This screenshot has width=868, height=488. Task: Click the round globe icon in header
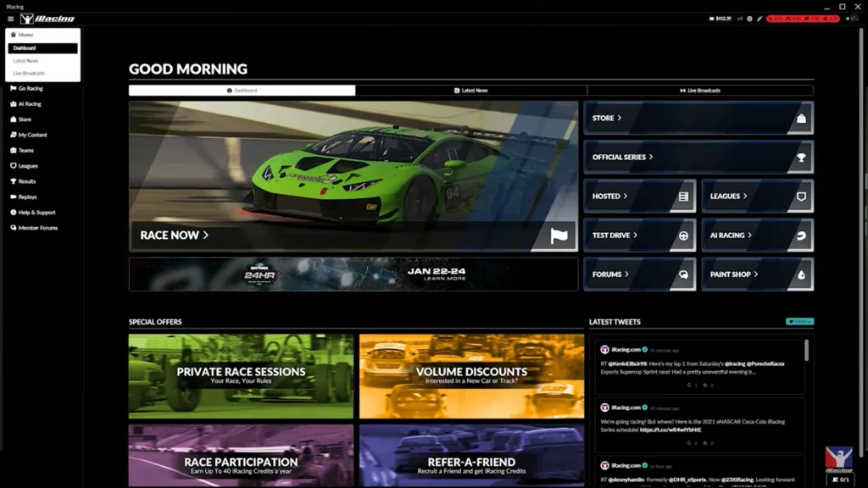[x=749, y=19]
